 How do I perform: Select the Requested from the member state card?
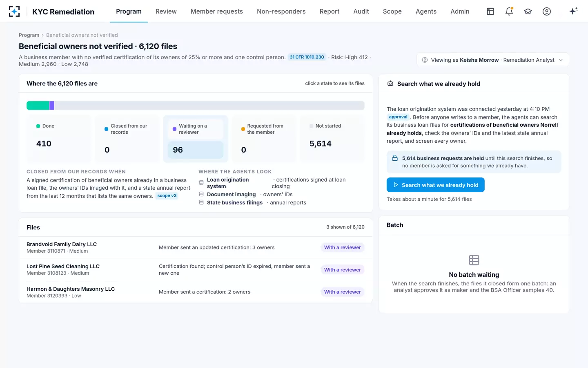pos(264,139)
